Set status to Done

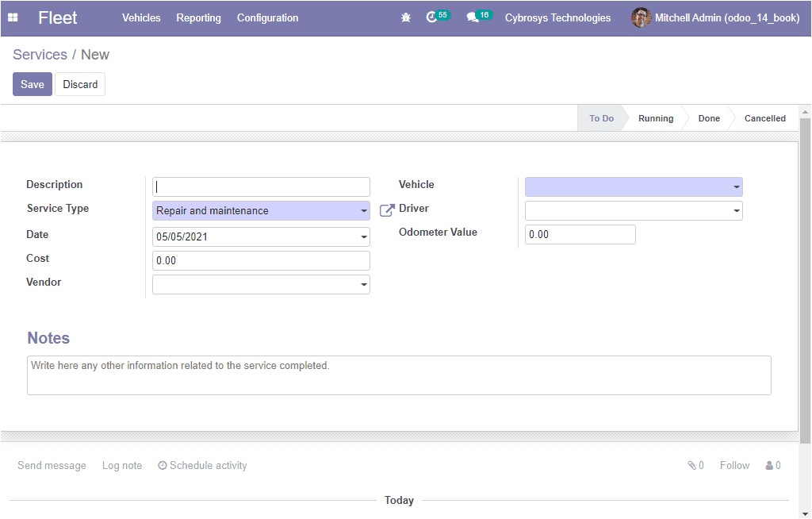(x=709, y=118)
